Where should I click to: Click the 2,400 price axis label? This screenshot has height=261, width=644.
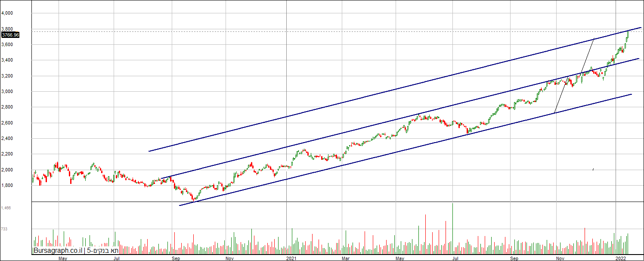point(7,139)
